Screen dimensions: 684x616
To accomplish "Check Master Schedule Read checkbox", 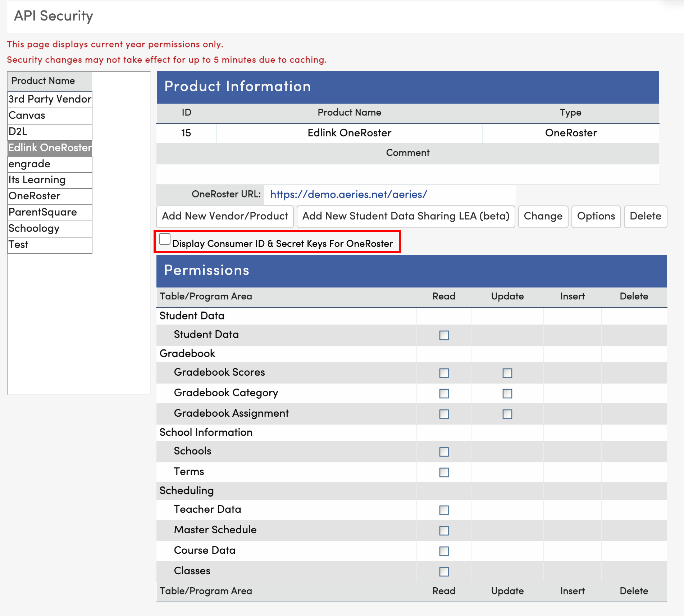I will coord(444,531).
